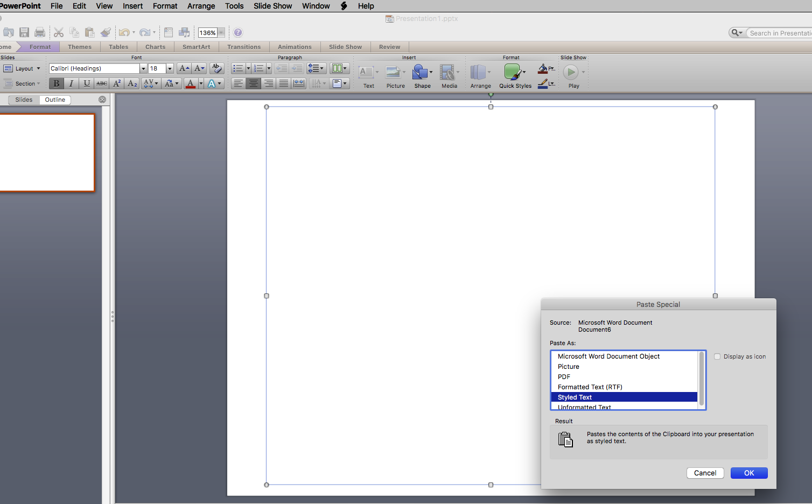Viewport: 812px width, 504px height.
Task: Enable the Display as icon checkbox
Action: tap(717, 356)
